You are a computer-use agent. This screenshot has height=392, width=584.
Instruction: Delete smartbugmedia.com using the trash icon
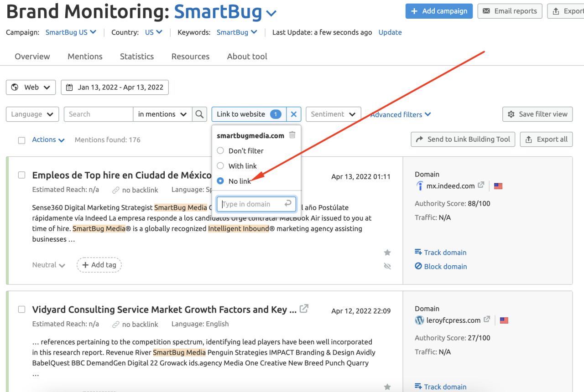292,135
